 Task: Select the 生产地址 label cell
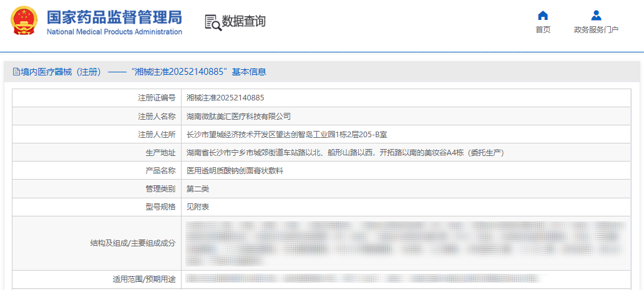pyautogui.click(x=97, y=153)
